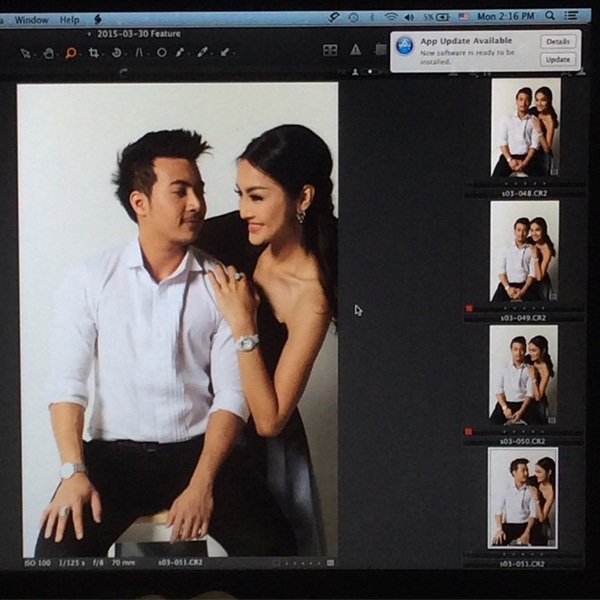Click the red color tag of s03-049.CR2
This screenshot has width=600, height=600.
[469, 308]
